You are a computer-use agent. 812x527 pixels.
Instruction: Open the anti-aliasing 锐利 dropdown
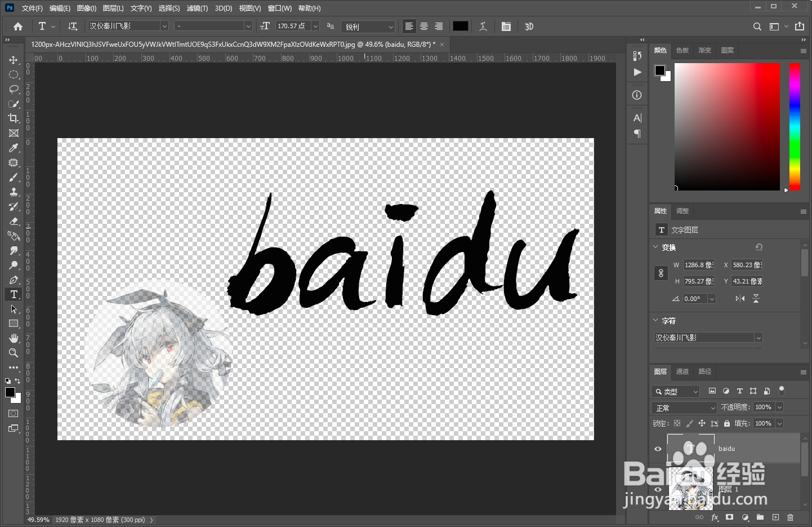pyautogui.click(x=368, y=26)
